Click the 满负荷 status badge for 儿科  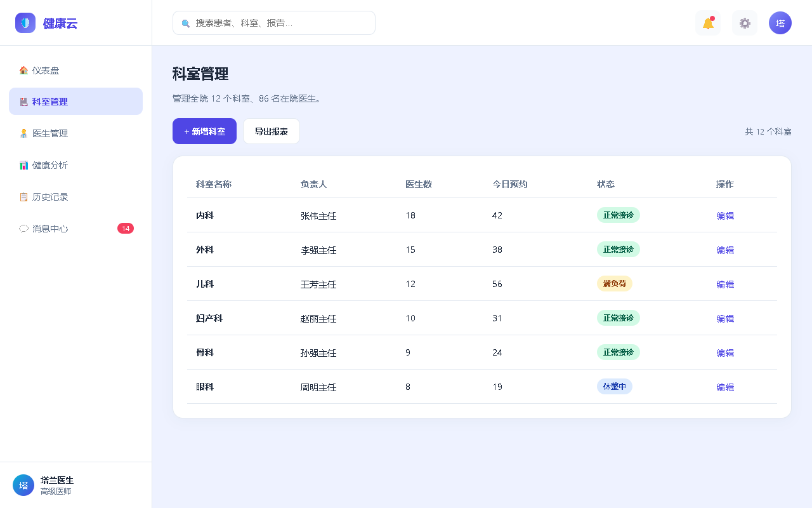click(x=615, y=284)
